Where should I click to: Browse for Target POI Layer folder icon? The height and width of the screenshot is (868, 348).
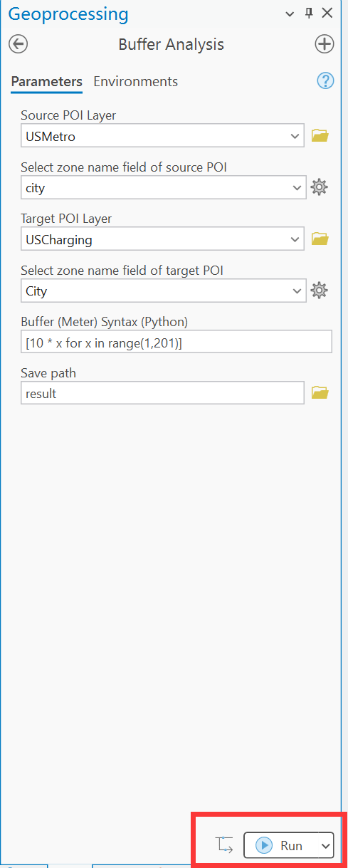[320, 239]
